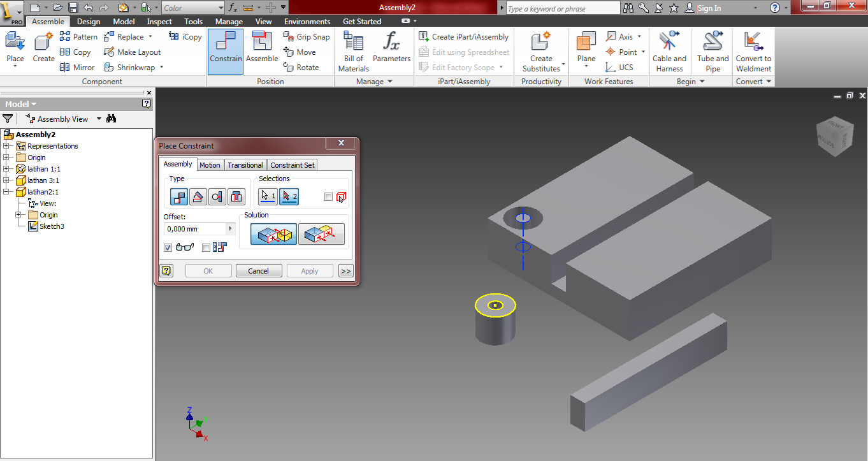The width and height of the screenshot is (868, 461).
Task: Switch to Transitional tab
Action: click(x=245, y=165)
